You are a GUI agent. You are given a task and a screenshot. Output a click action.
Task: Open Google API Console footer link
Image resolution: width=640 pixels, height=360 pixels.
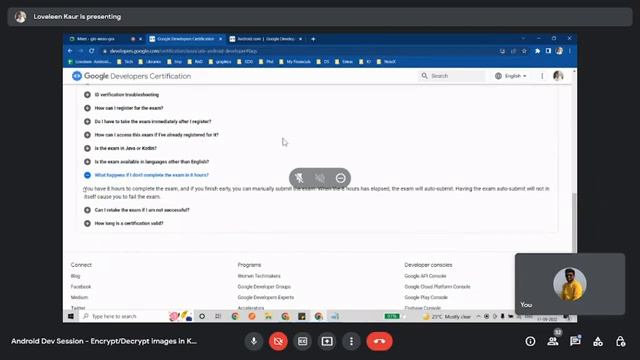point(425,276)
